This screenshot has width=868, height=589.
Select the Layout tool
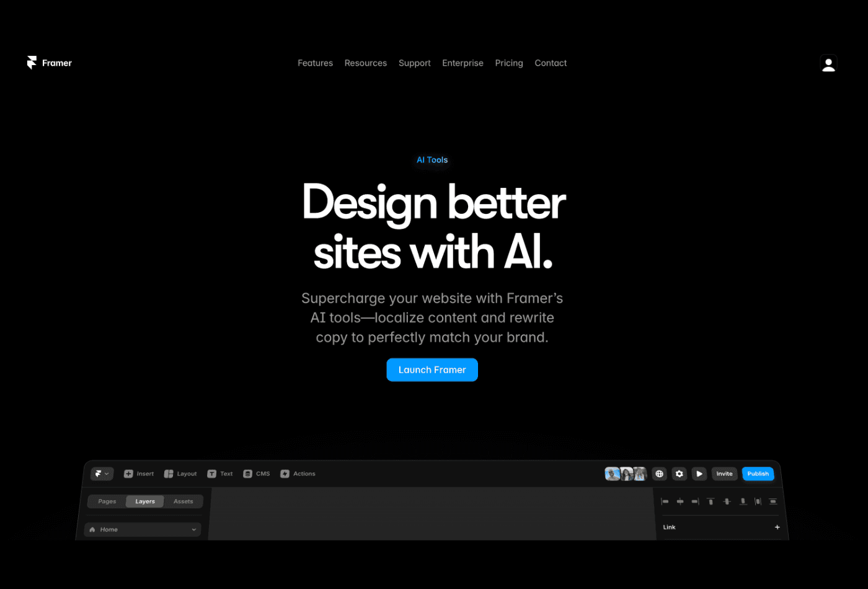(180, 474)
